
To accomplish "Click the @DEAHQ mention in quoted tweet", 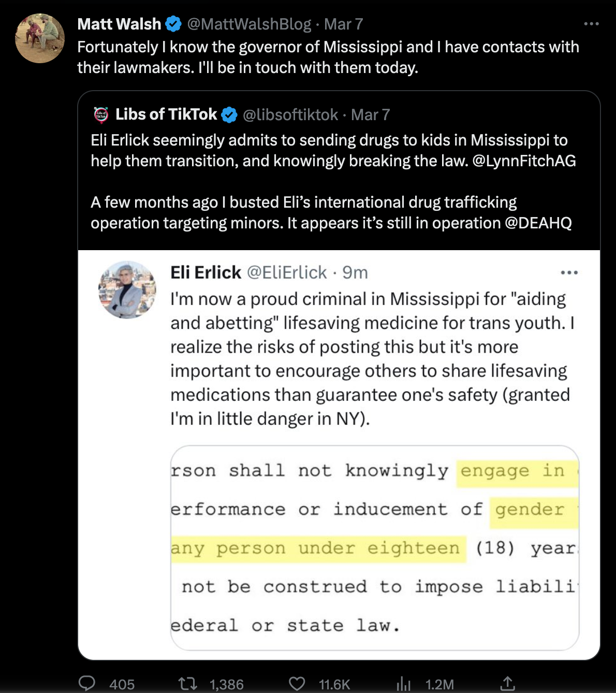I will point(538,223).
